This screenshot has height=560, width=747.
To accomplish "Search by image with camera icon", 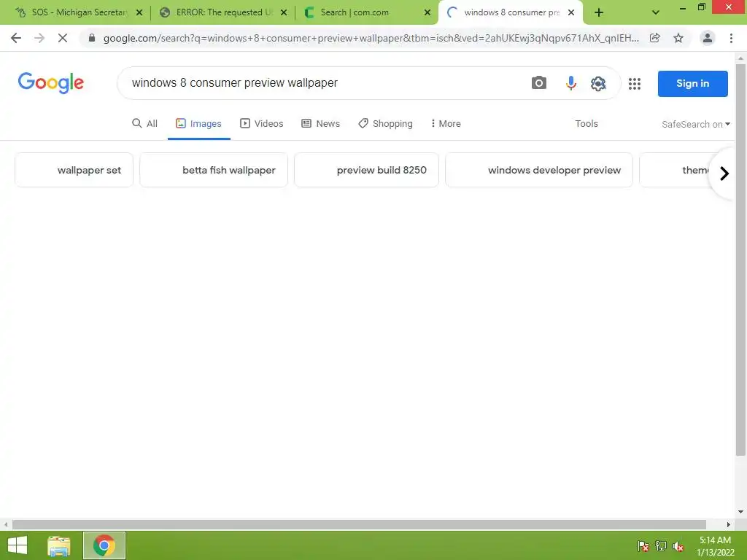I will (539, 83).
